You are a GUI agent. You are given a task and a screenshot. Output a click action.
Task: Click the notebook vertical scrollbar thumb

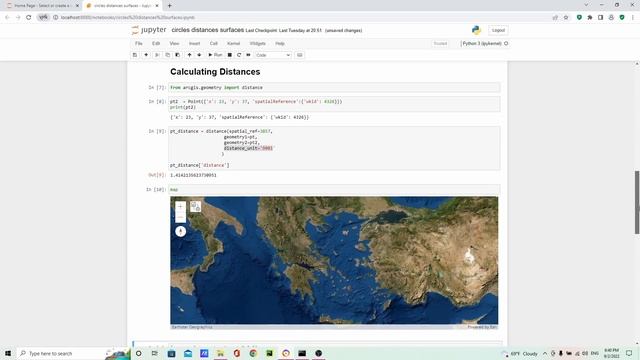click(637, 202)
